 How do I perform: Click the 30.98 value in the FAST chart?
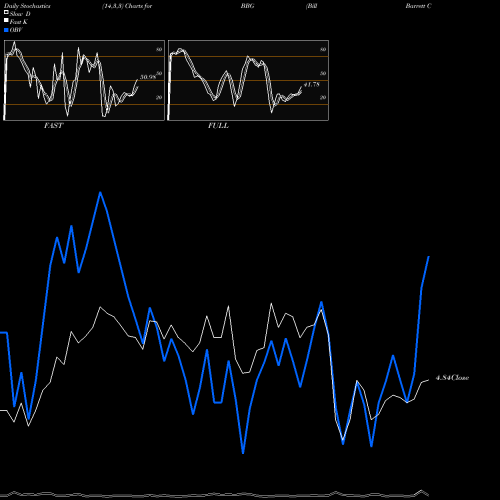point(148,77)
